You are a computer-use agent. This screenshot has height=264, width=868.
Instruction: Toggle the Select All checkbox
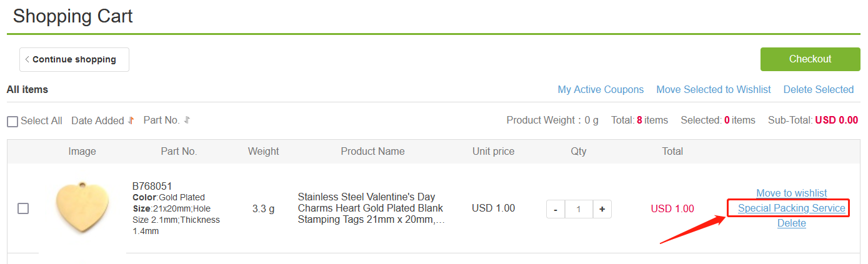pyautogui.click(x=12, y=121)
